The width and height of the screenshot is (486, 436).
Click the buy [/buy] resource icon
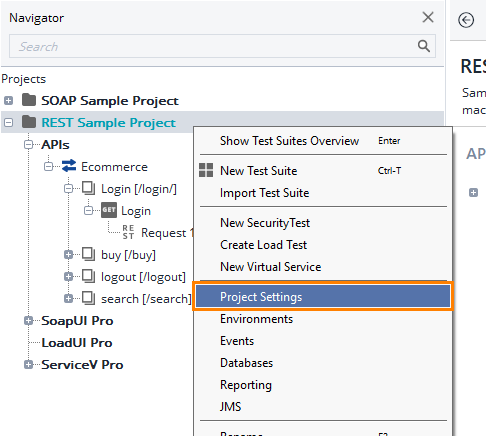point(89,254)
